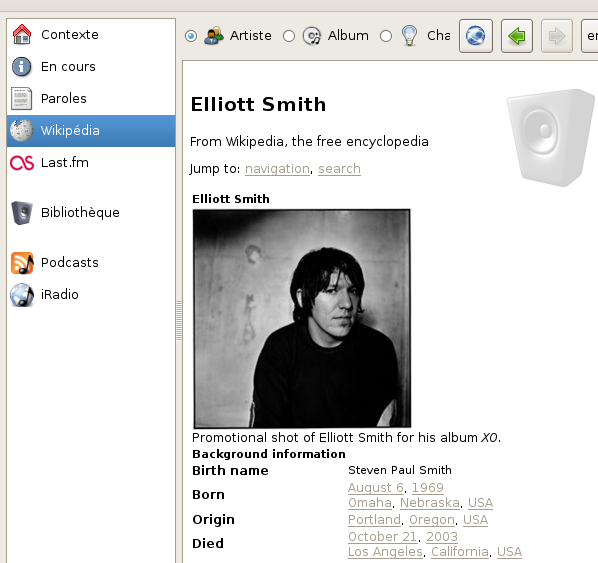The width and height of the screenshot is (598, 563).
Task: Open the Portland link
Action: point(374,520)
